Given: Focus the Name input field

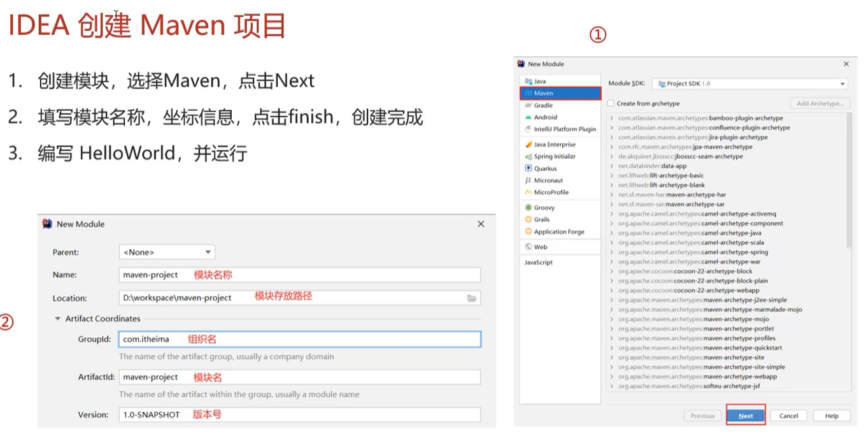Looking at the screenshot, I should [299, 275].
